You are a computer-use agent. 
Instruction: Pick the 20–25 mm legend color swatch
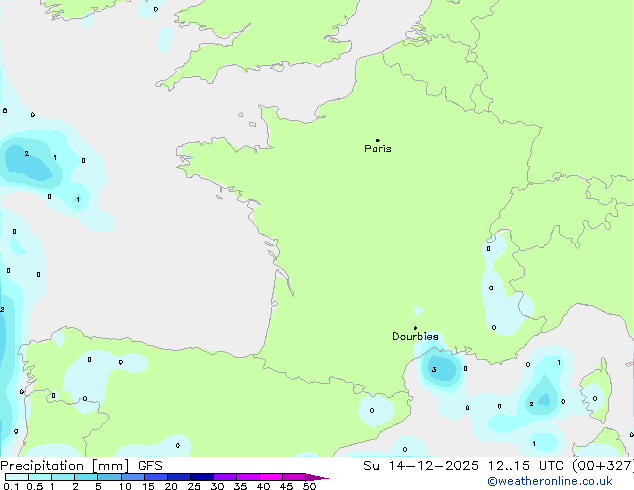178,477
